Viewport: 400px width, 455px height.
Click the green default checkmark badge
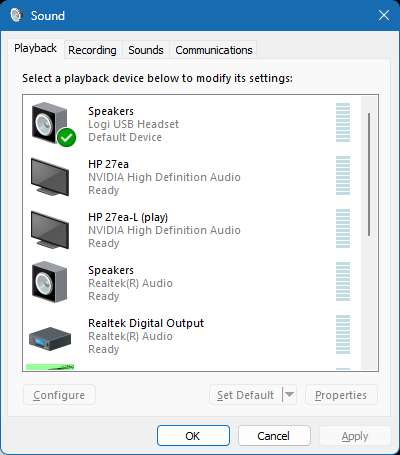click(x=66, y=138)
